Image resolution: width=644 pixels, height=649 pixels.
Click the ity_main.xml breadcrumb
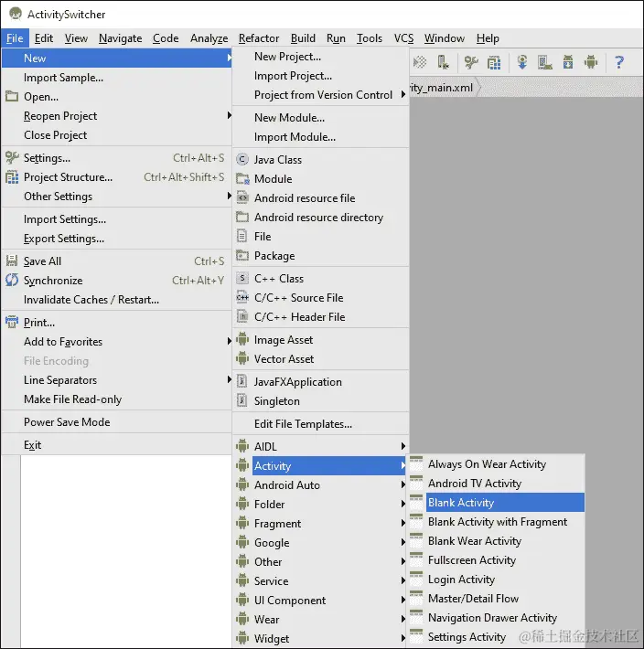pyautogui.click(x=441, y=88)
